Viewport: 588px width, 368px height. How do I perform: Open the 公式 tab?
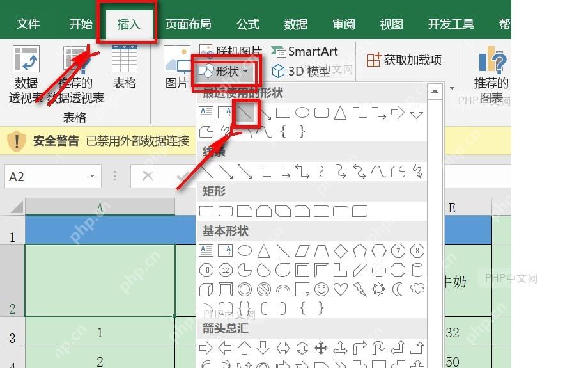point(247,24)
